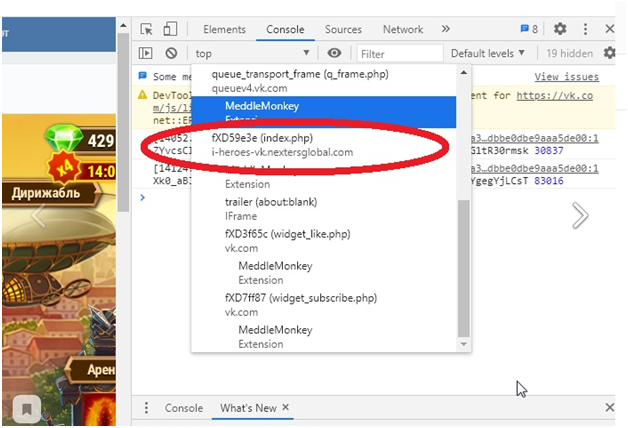Show the console sidebar icon
This screenshot has width=628, height=428.
(145, 53)
